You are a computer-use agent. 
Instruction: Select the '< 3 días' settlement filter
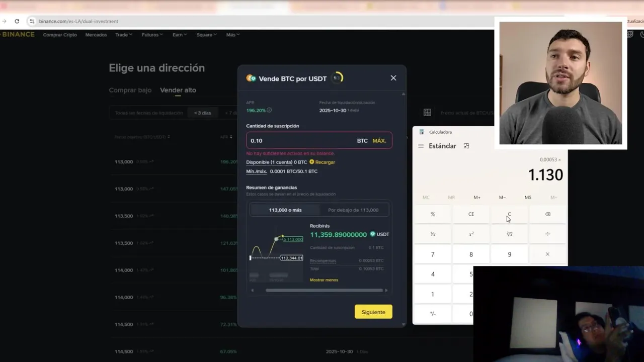pyautogui.click(x=203, y=113)
